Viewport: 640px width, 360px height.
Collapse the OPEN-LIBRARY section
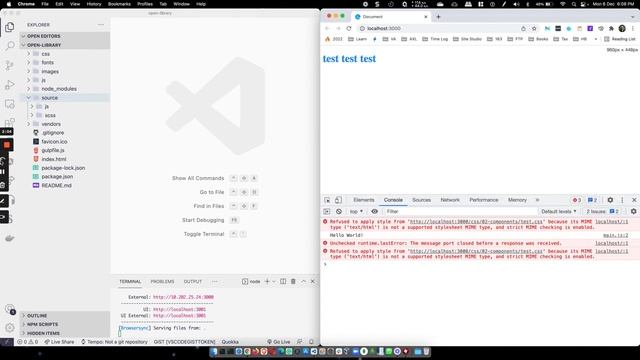64,45
